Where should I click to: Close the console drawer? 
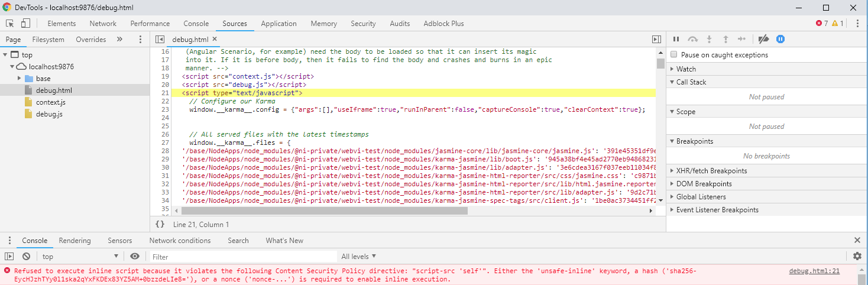[857, 241]
